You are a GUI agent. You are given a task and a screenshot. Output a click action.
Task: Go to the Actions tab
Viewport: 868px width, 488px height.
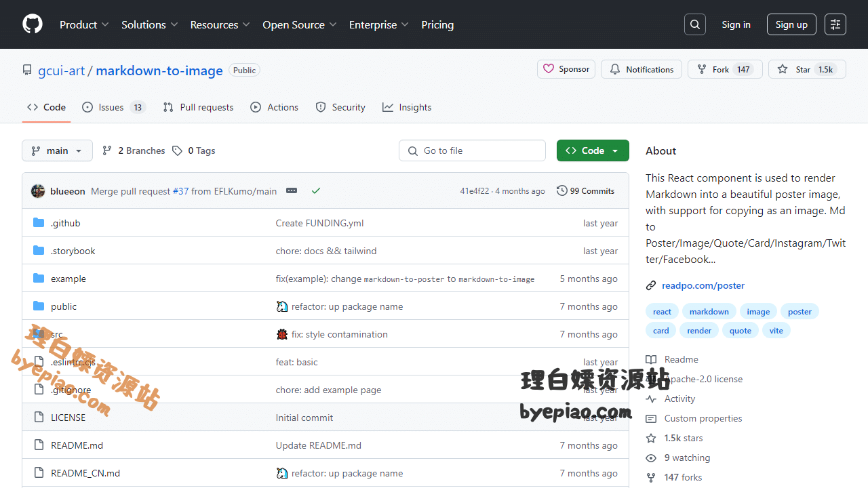pyautogui.click(x=274, y=107)
